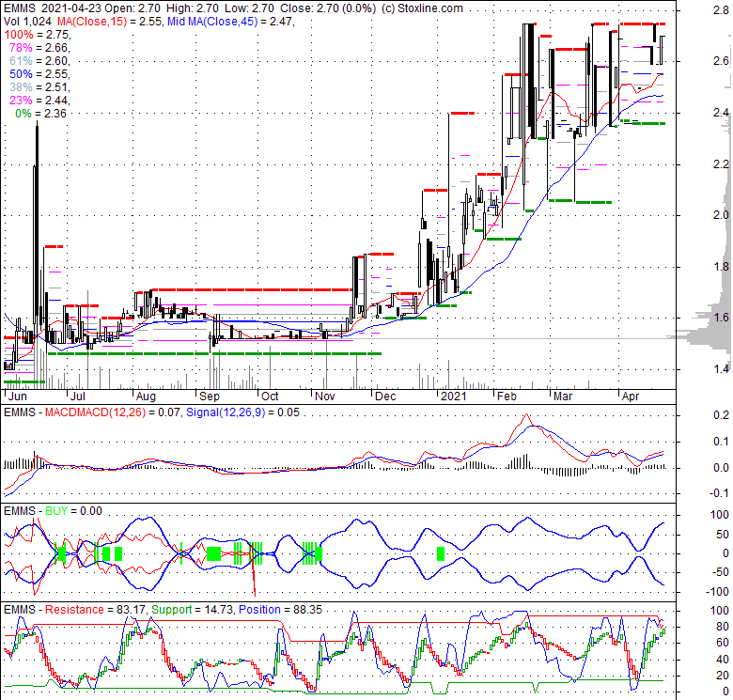Click the Jun label on time axis
This screenshot has height=700, width=733.
click(17, 397)
